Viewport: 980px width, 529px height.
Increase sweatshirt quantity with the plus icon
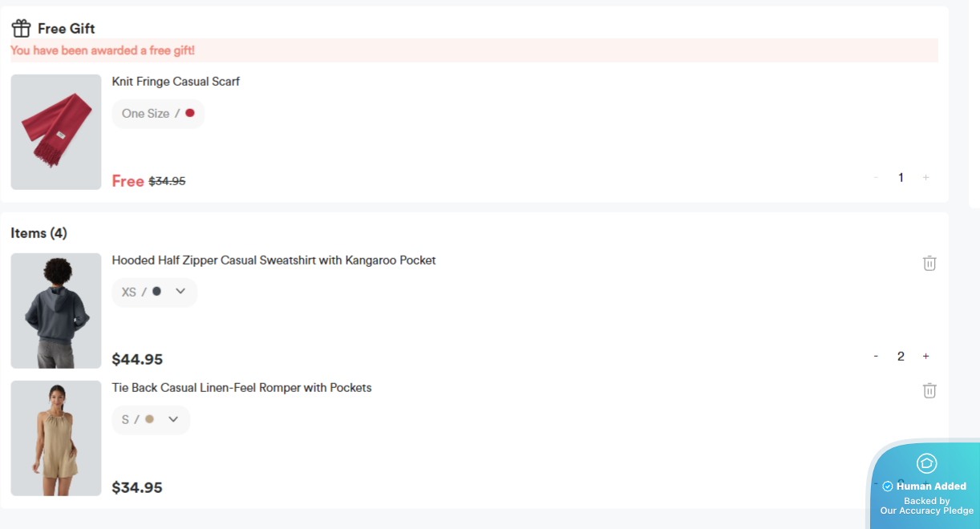[x=925, y=356]
